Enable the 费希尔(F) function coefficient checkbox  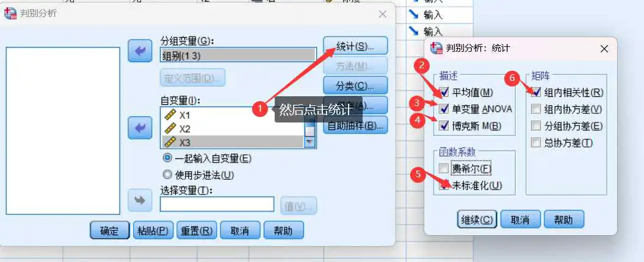(443, 168)
